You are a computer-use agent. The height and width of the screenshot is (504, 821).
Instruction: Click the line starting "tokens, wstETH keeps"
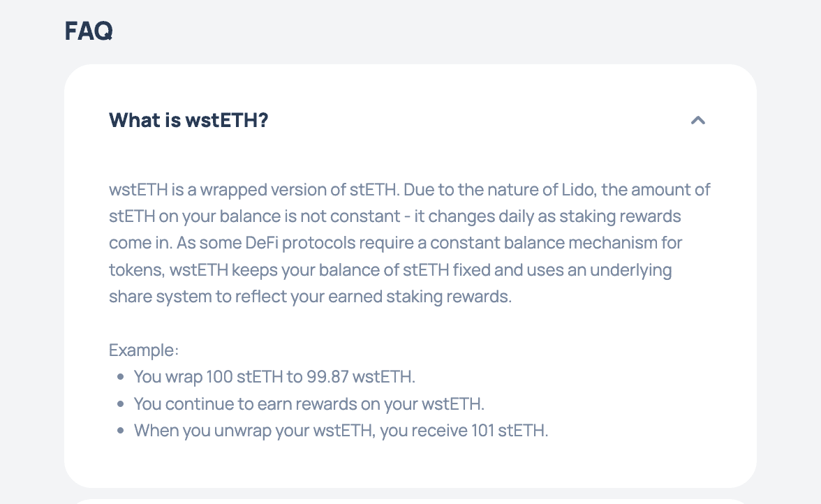click(x=390, y=269)
